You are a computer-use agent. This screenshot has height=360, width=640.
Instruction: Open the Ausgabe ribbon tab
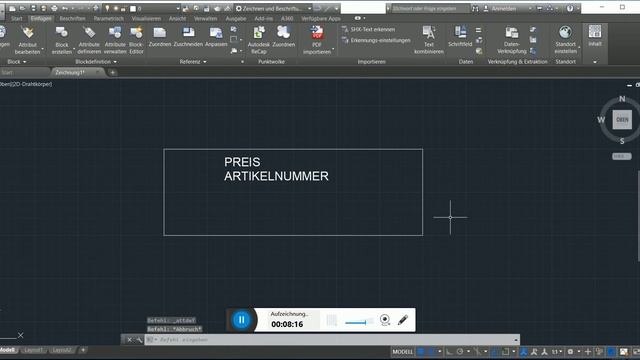[x=236, y=18]
